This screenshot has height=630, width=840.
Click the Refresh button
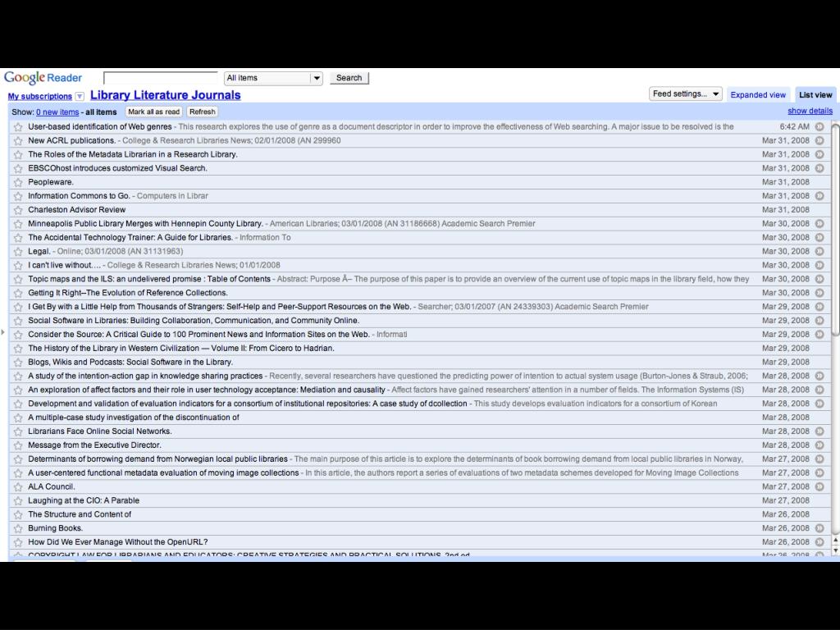(x=202, y=112)
